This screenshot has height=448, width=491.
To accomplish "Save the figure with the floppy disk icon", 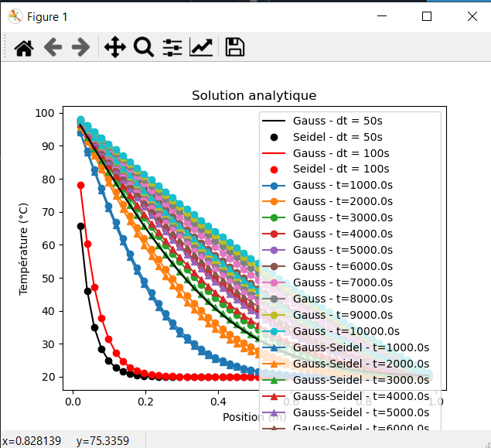I will (234, 48).
